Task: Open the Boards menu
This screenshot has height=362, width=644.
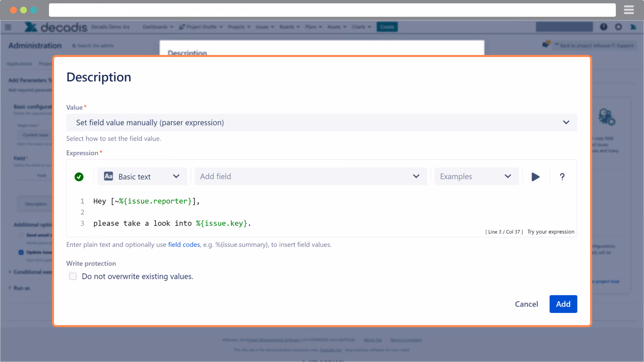Action: (x=289, y=27)
